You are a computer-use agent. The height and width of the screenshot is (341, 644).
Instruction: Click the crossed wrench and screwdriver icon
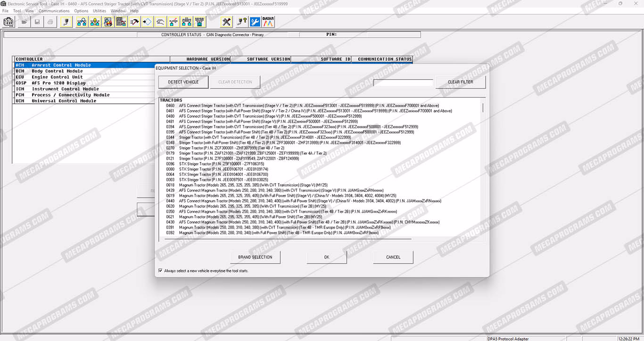coord(227,22)
